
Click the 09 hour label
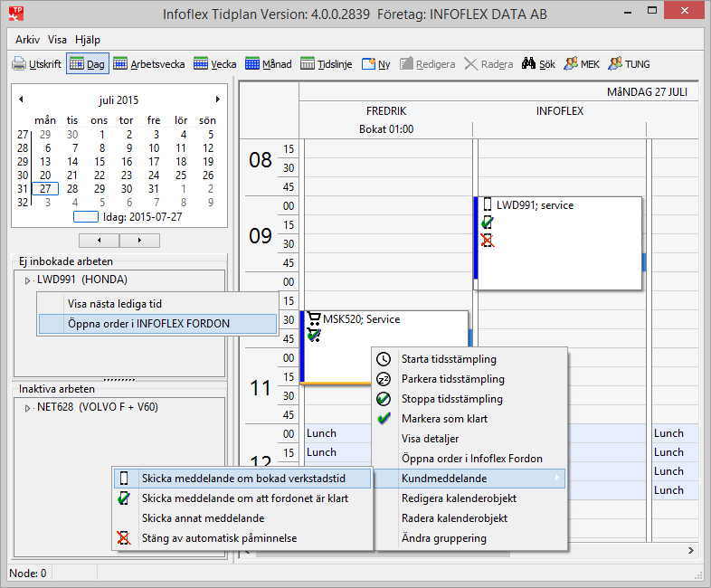point(261,236)
